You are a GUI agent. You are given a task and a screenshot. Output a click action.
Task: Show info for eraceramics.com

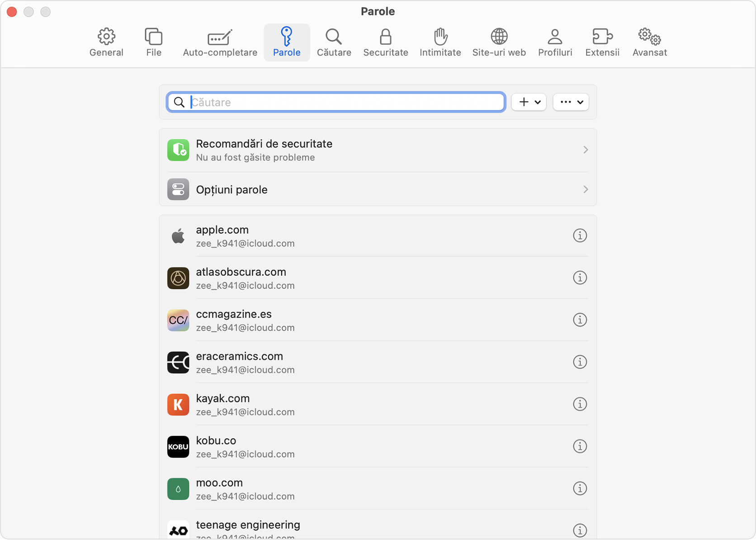[x=580, y=362]
